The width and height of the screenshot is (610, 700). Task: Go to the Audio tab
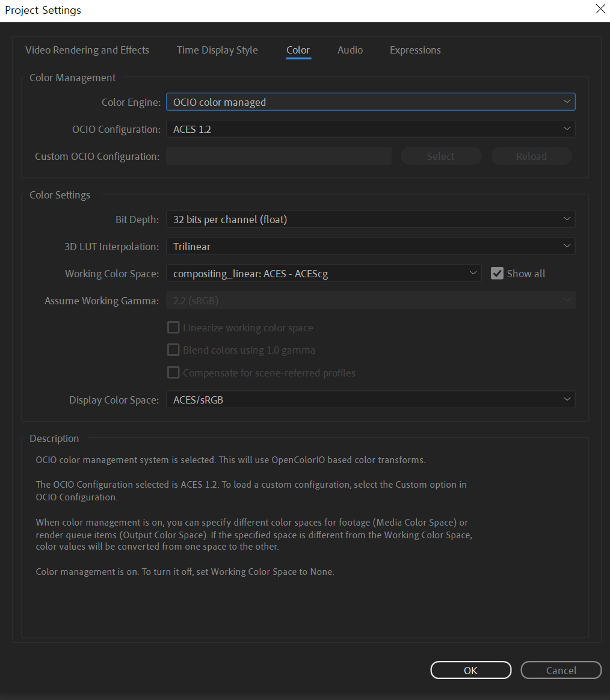(x=350, y=50)
